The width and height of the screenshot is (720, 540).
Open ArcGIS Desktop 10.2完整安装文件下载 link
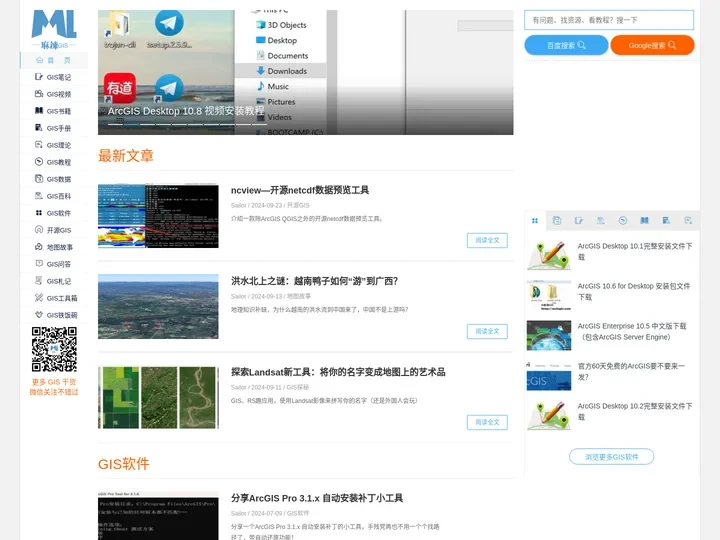635,411
